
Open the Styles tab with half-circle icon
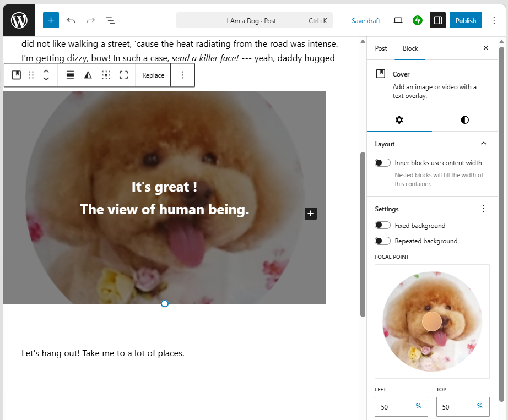(464, 120)
